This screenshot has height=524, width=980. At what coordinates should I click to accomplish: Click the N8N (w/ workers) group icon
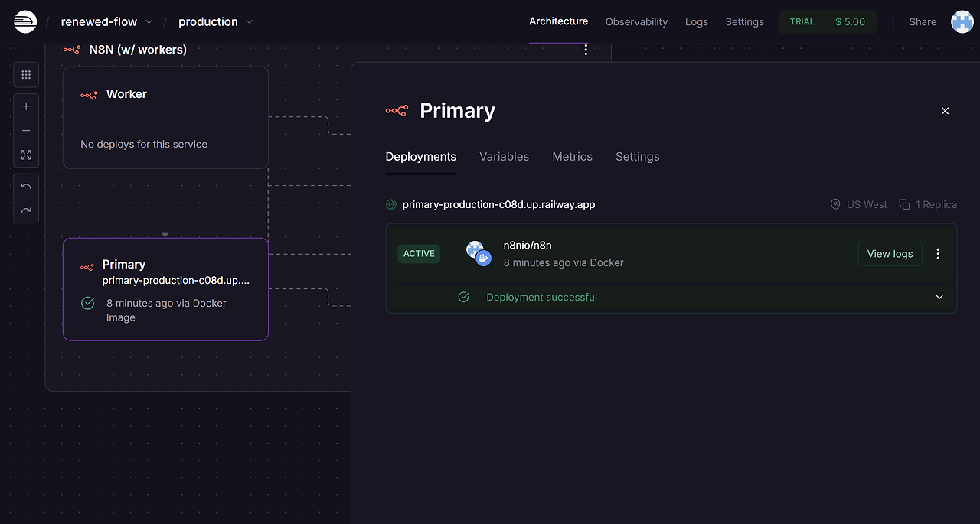[72, 50]
